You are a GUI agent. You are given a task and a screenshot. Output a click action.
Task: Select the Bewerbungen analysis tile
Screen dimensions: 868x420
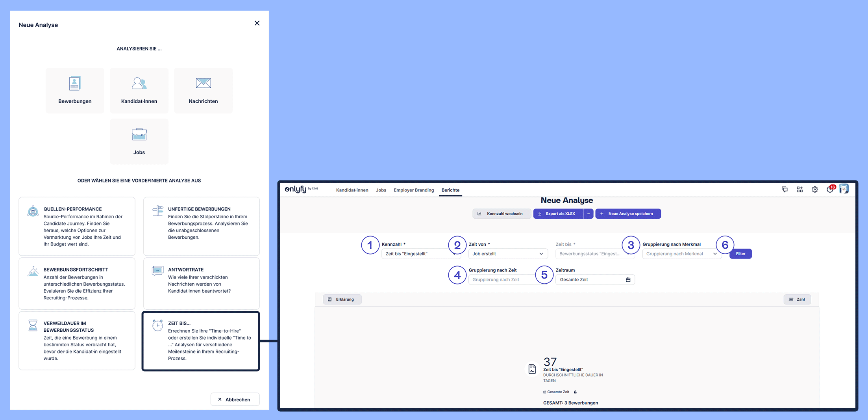tap(75, 91)
